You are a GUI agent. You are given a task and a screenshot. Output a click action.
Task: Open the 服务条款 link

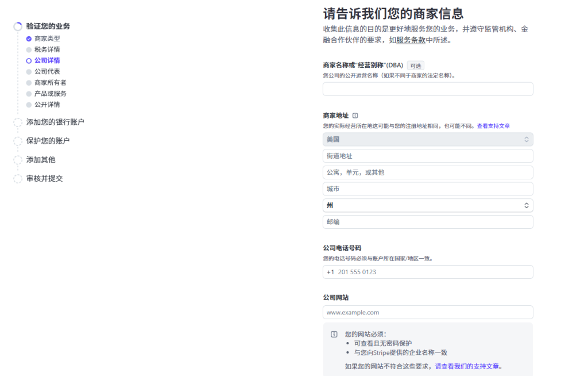[x=411, y=40]
